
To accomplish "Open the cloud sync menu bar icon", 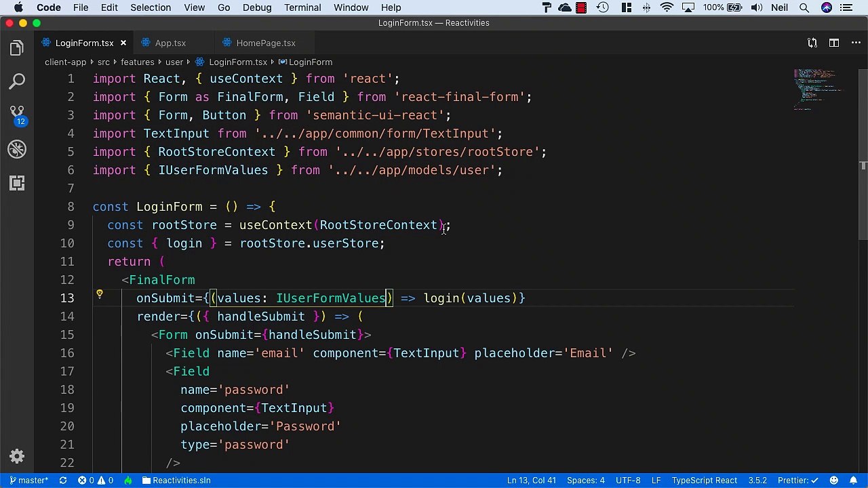I will (565, 7).
